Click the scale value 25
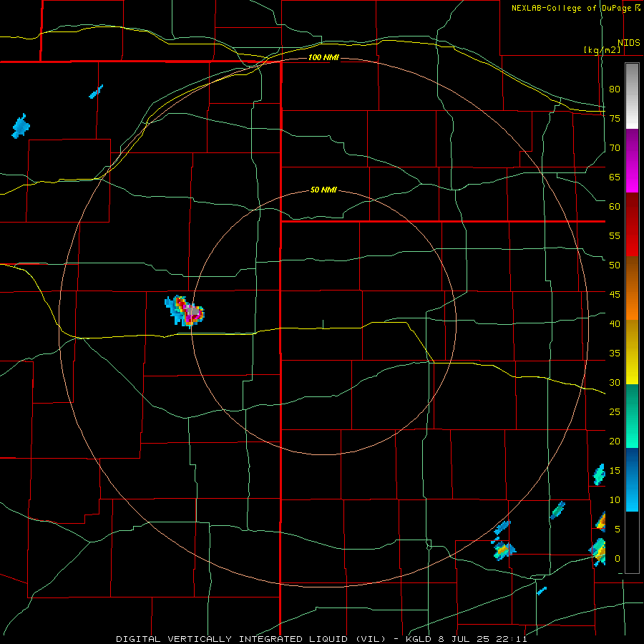 point(615,412)
